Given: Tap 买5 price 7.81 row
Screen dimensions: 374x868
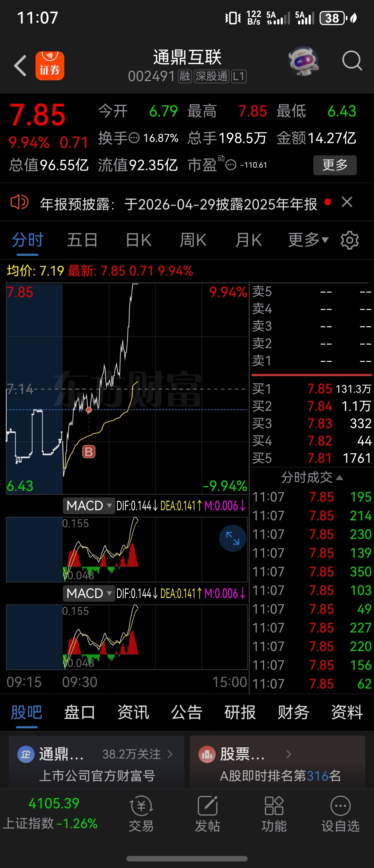Looking at the screenshot, I should pos(311,458).
